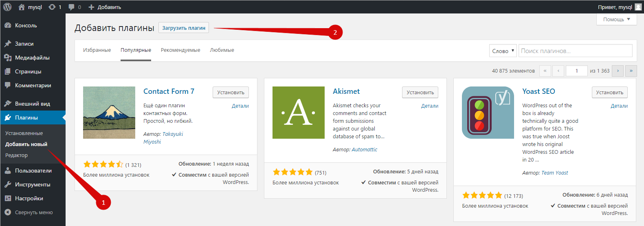Click the Инструменты menu label

[x=33, y=184]
